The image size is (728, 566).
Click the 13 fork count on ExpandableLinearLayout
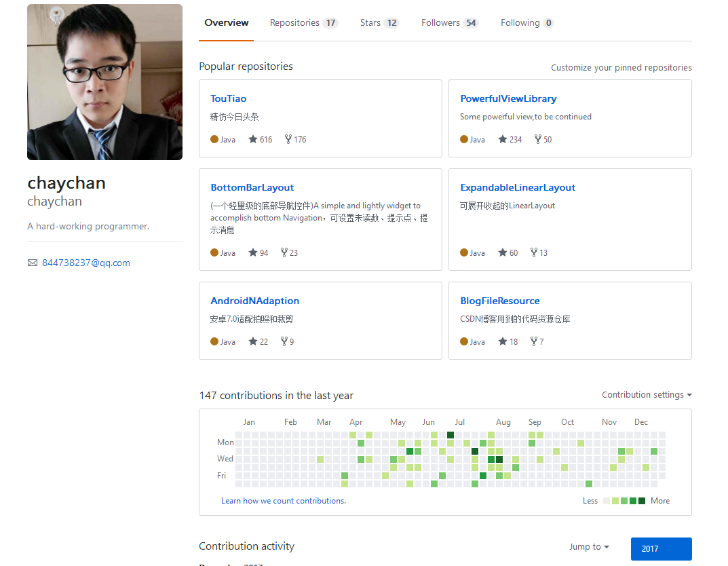click(x=543, y=252)
